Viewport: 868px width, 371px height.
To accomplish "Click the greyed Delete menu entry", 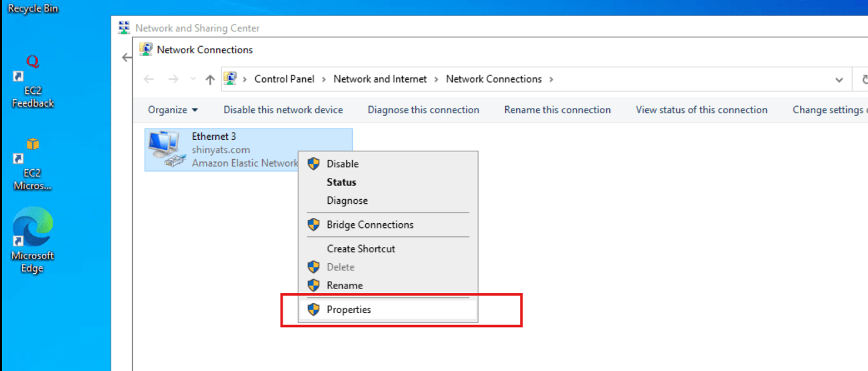I will tap(387, 267).
